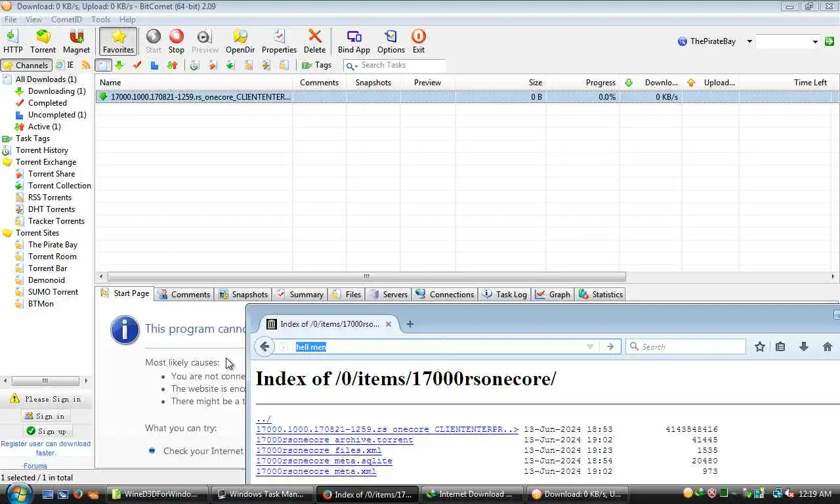Click the Sign in button
Image resolution: width=840 pixels, height=504 pixels.
point(45,416)
